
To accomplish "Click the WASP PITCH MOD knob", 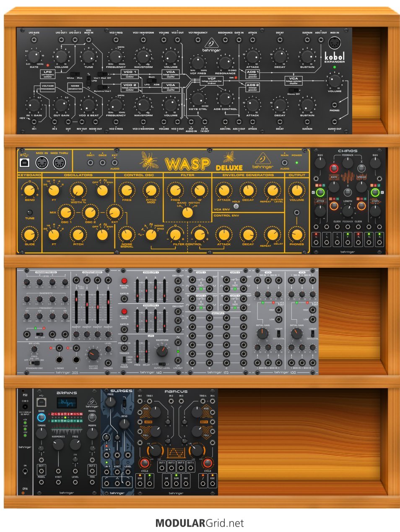I will 151,190.
